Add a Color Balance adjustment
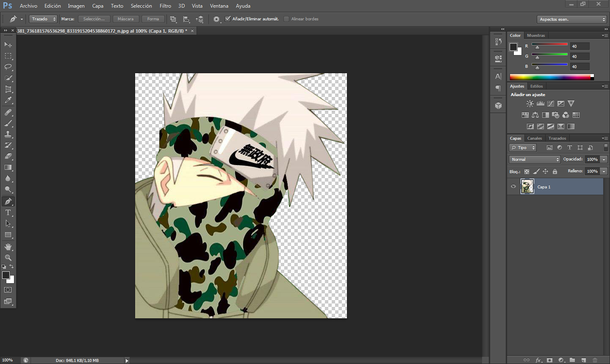 pos(535,115)
